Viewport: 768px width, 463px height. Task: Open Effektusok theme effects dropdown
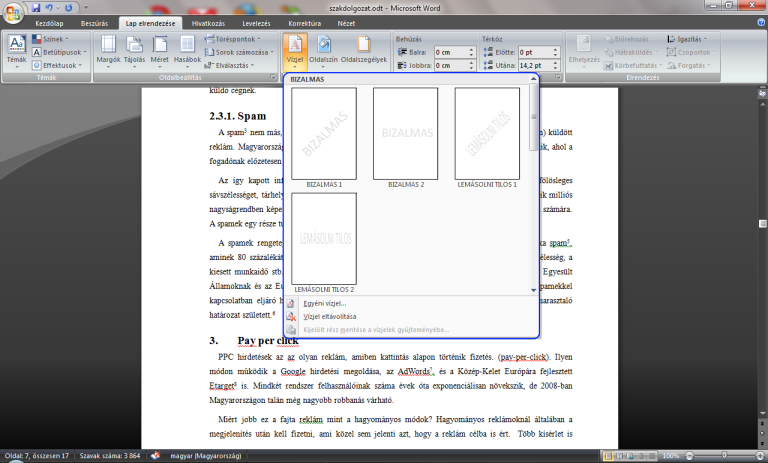pyautogui.click(x=57, y=65)
